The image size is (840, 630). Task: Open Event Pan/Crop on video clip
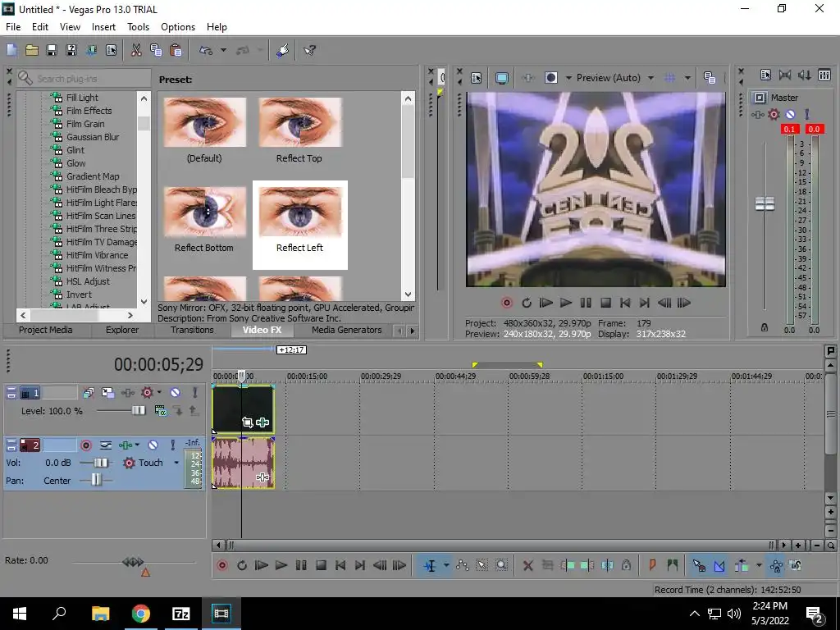pos(247,422)
